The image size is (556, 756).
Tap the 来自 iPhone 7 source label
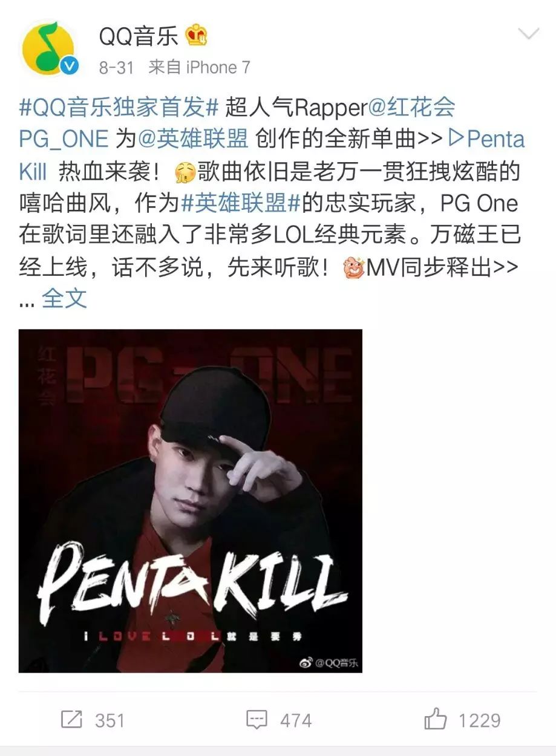click(199, 67)
